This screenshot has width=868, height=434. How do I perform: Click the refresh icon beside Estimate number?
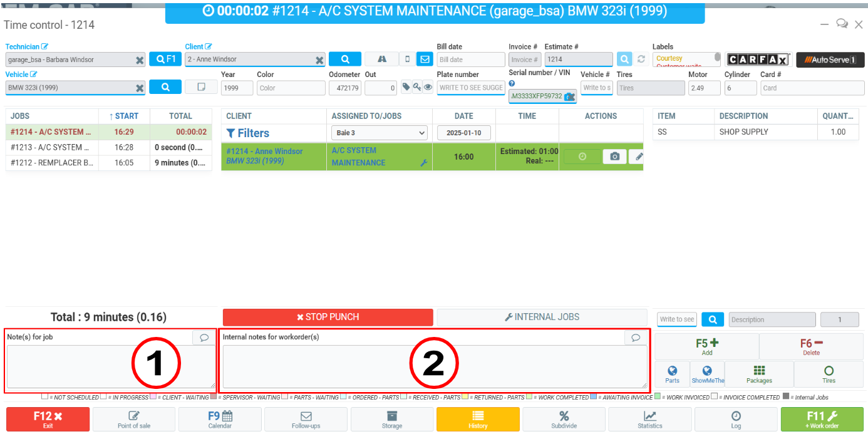click(641, 59)
